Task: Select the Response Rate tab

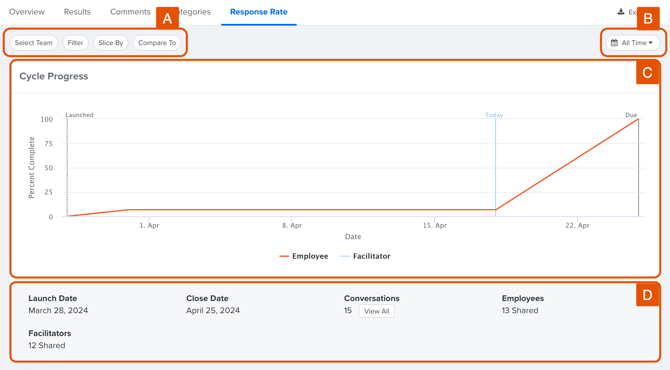Action: (x=259, y=12)
